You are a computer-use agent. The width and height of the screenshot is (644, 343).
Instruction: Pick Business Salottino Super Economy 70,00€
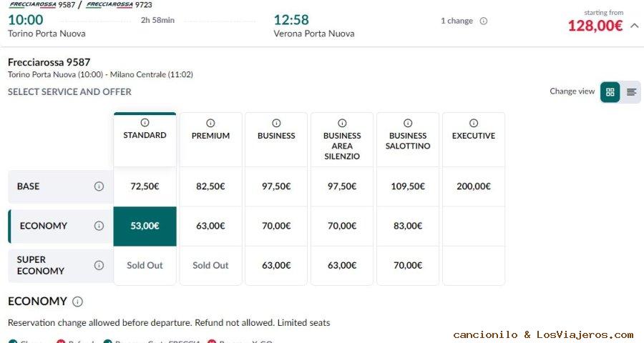[408, 265]
